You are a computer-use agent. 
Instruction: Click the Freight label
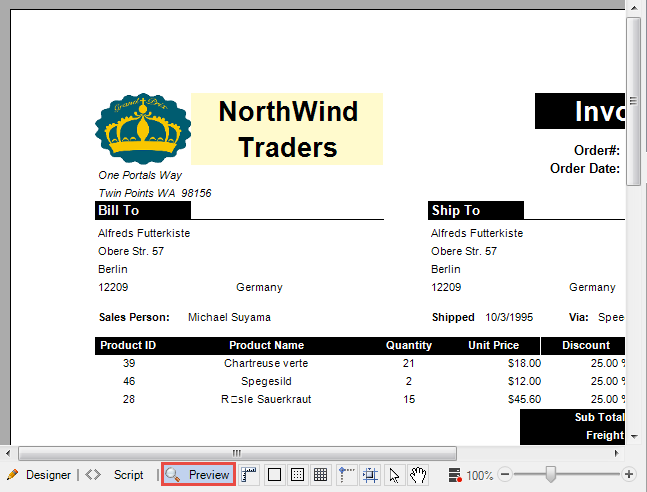pos(605,435)
